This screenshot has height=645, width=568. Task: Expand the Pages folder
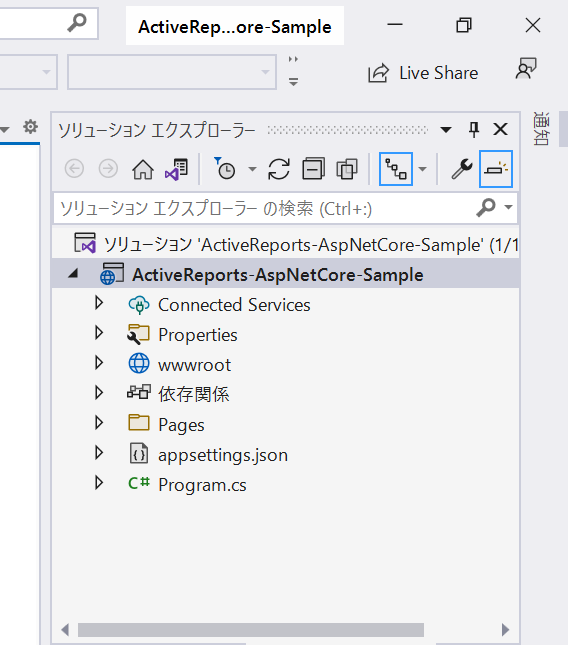coord(99,423)
